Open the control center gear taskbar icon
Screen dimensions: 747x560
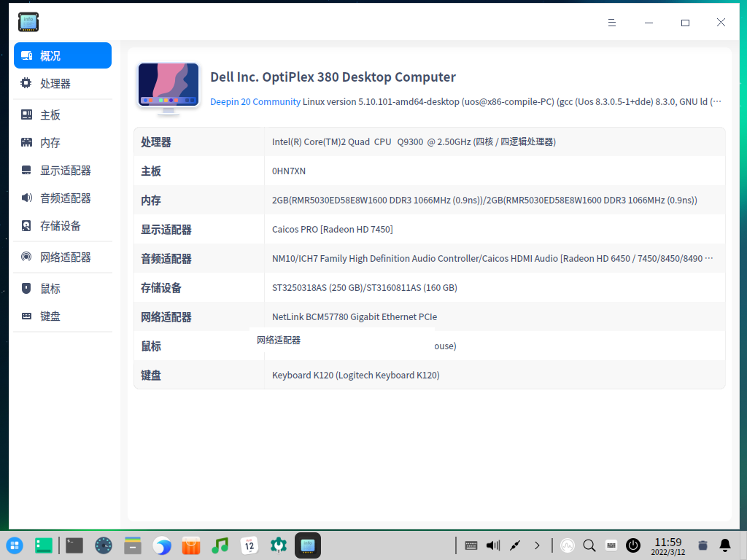(x=278, y=545)
